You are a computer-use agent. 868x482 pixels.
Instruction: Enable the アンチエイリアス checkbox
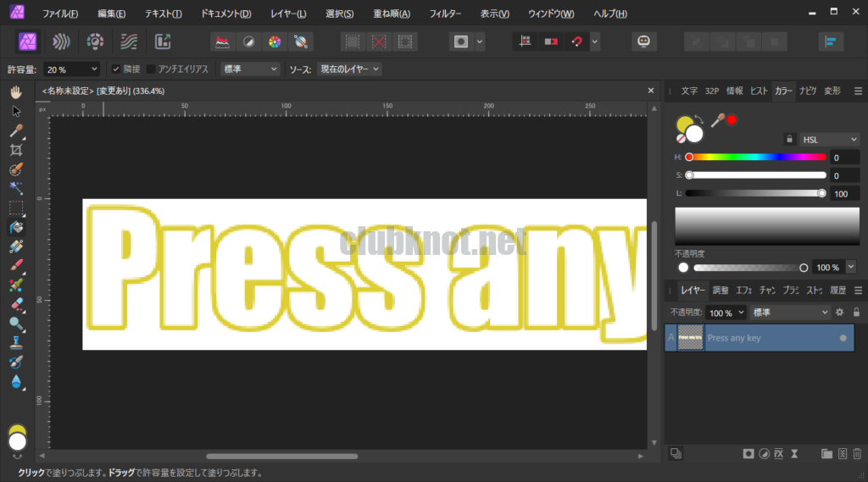coord(152,69)
